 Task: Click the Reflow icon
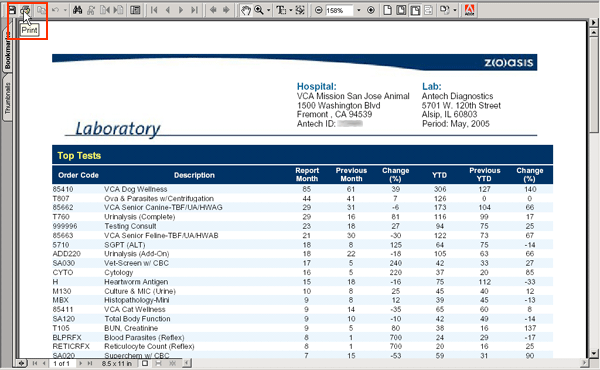pyautogui.click(x=429, y=10)
